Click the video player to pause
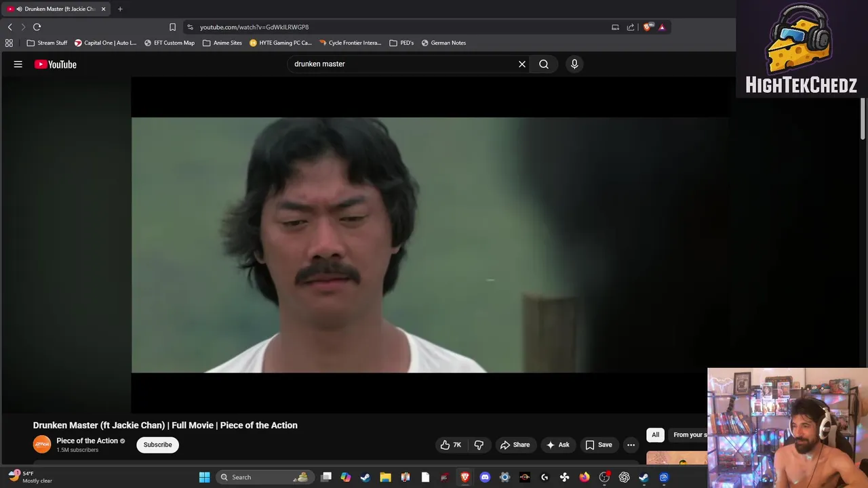 (x=431, y=245)
